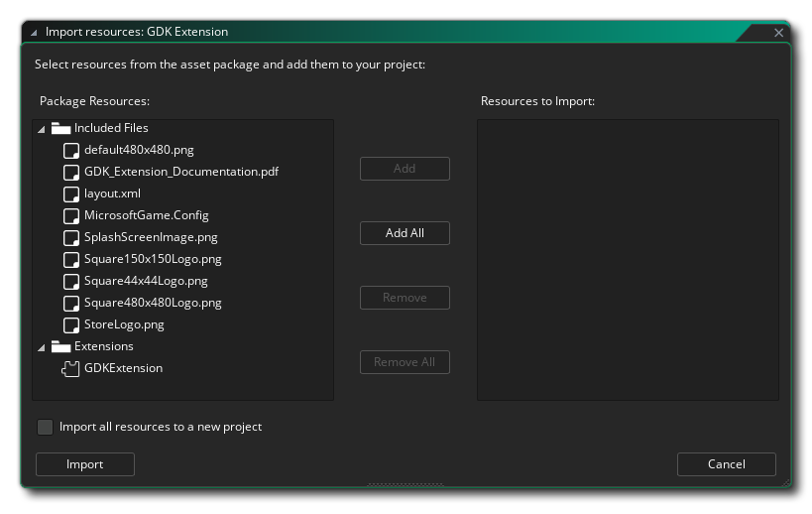Collapse the Extensions tree node
Viewport: 812px width, 514px height.
(41, 347)
